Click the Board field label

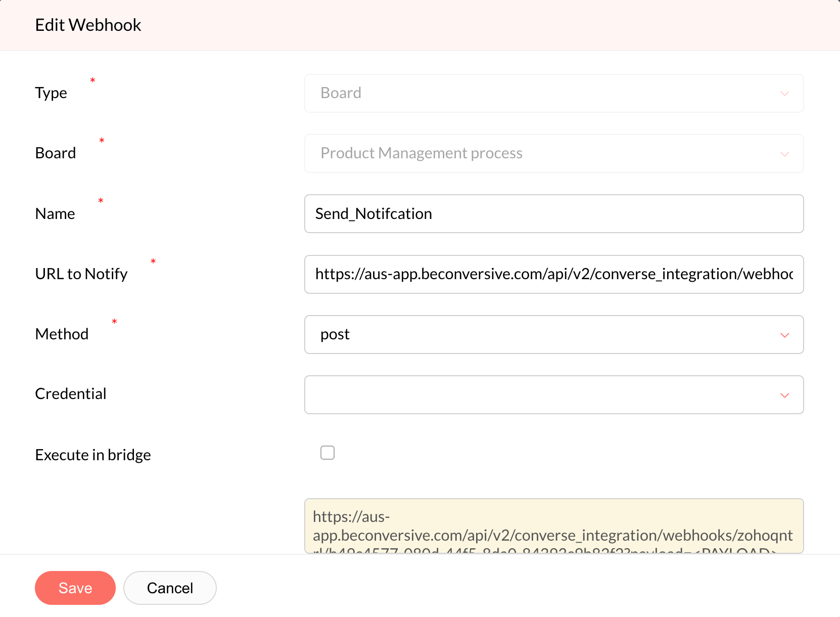click(x=56, y=153)
